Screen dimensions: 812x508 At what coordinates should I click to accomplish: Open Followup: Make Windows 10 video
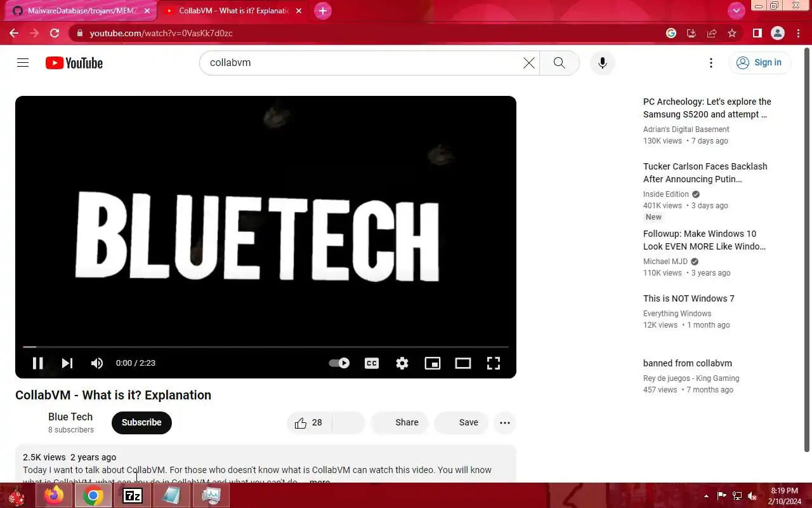tap(704, 240)
